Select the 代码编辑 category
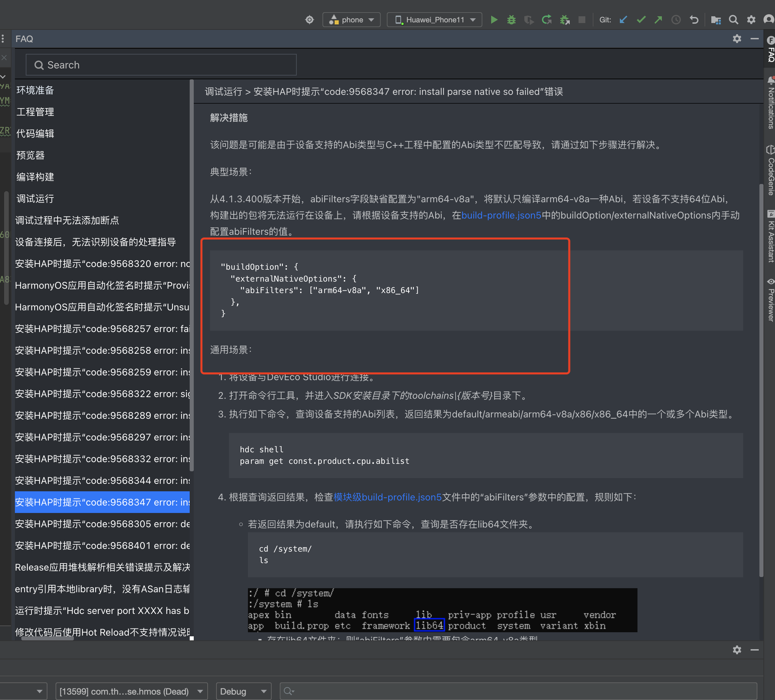 coord(35,133)
